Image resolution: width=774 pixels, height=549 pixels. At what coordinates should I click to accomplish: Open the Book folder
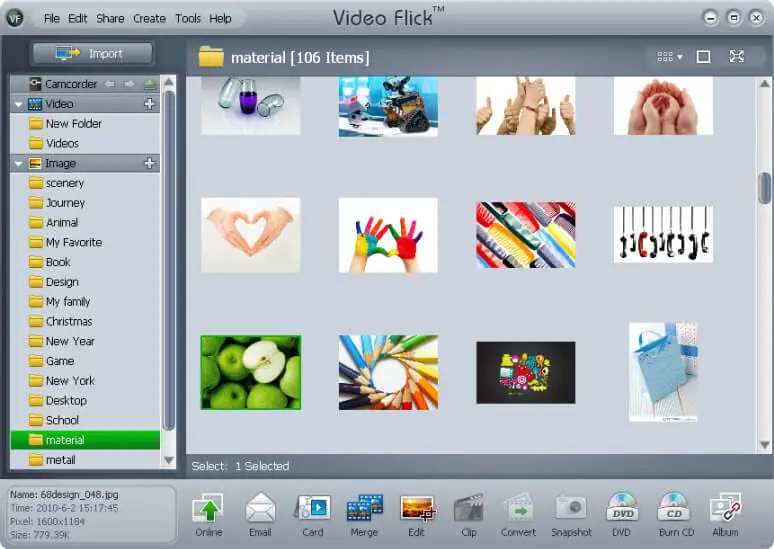85,262
